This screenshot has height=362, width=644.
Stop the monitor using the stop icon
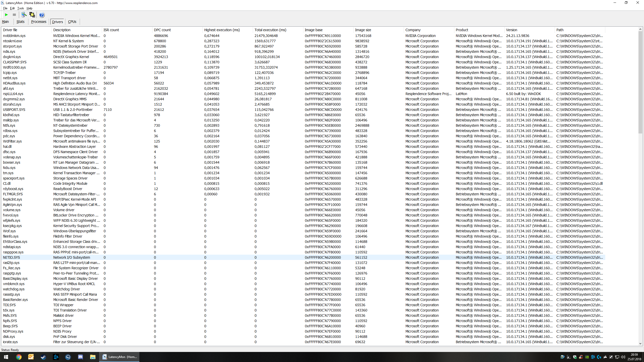pos(14,15)
